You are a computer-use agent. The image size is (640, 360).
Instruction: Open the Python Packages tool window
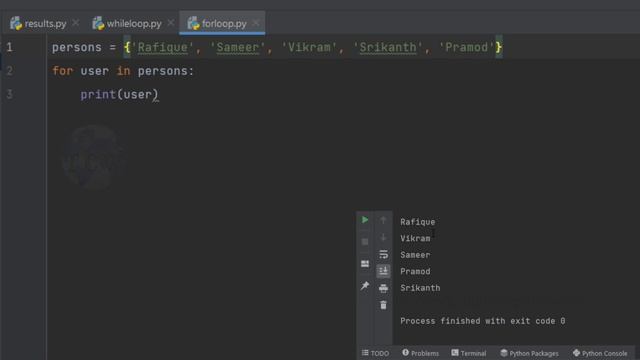(529, 353)
